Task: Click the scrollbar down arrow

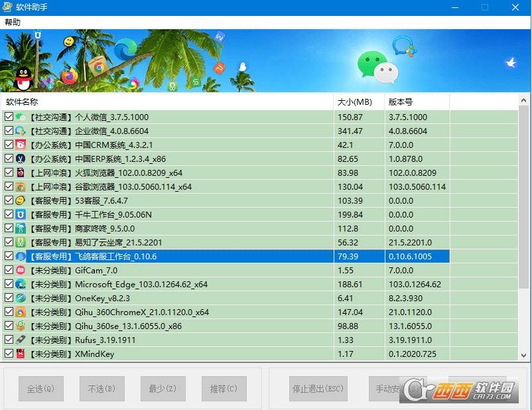Action: click(523, 356)
